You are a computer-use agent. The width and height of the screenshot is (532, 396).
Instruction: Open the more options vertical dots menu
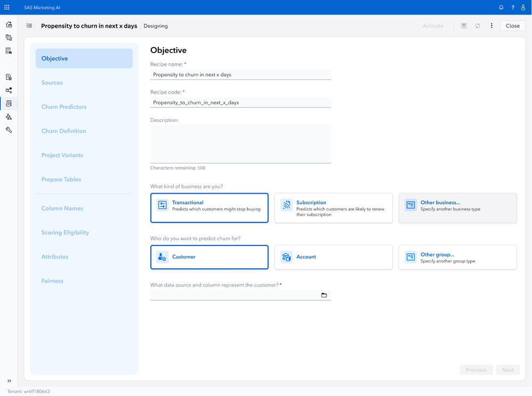click(x=492, y=26)
